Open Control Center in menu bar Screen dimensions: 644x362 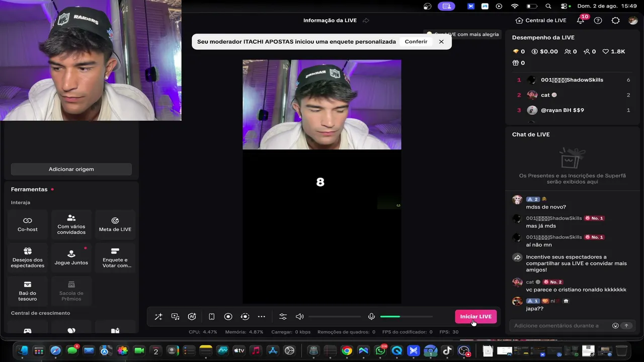pyautogui.click(x=565, y=6)
